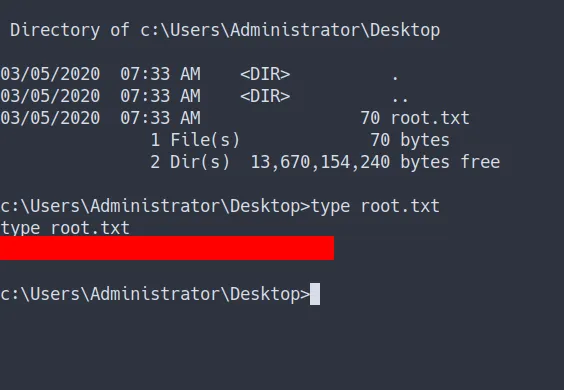Click the Desktop path in header line
This screenshot has height=390, width=564.
[x=290, y=30]
